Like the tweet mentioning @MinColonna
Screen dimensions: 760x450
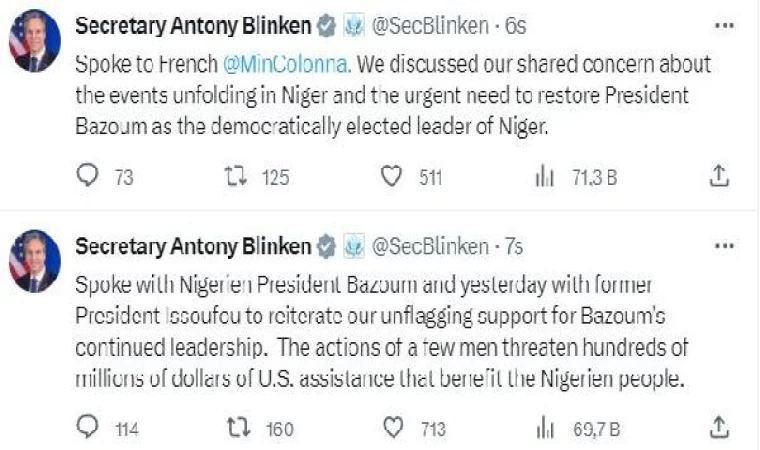[x=393, y=177]
